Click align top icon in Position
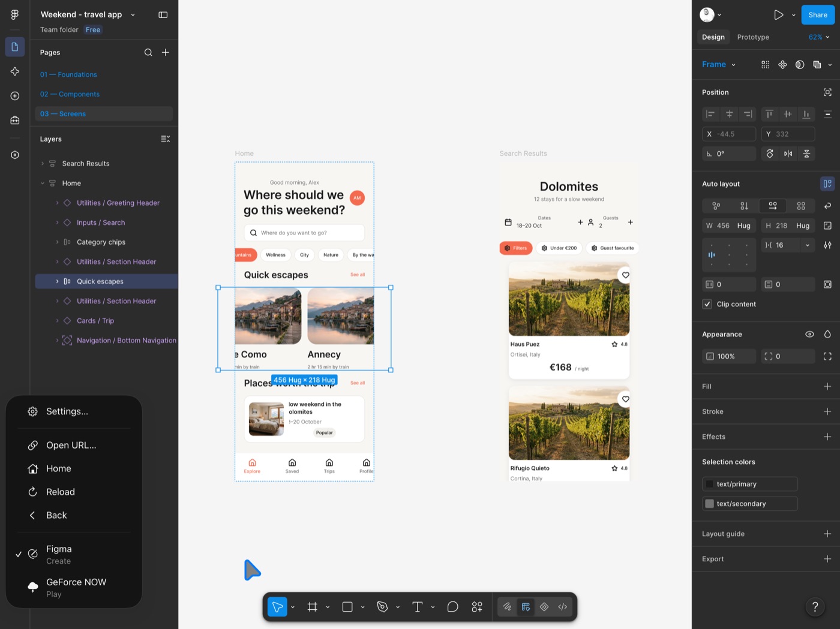Image resolution: width=840 pixels, height=629 pixels. 769,114
